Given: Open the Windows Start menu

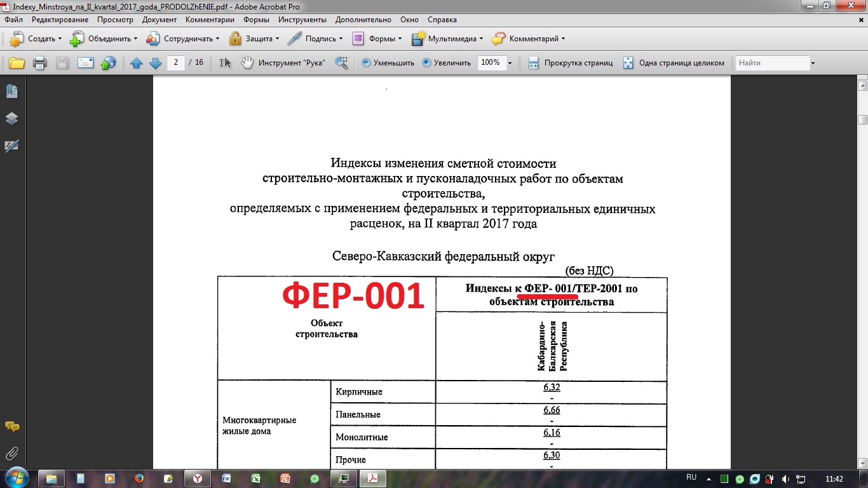Looking at the screenshot, I should pyautogui.click(x=17, y=478).
